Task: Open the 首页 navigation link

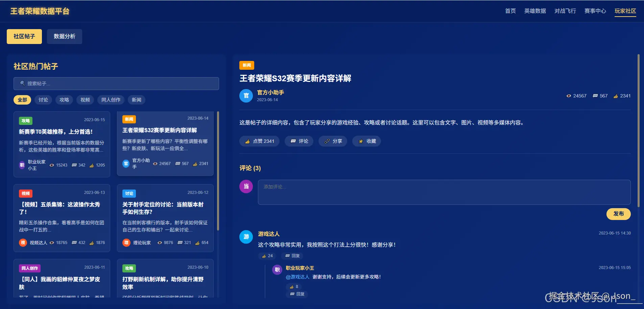Action: coord(510,11)
